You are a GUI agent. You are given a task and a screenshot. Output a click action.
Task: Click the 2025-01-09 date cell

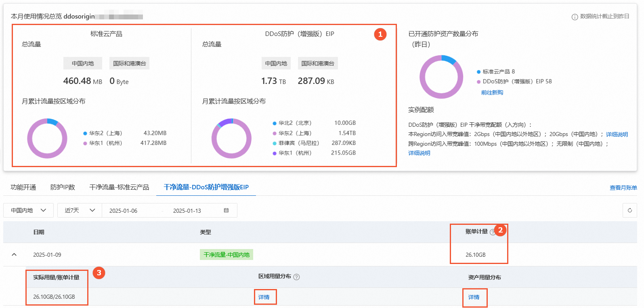[47, 255]
